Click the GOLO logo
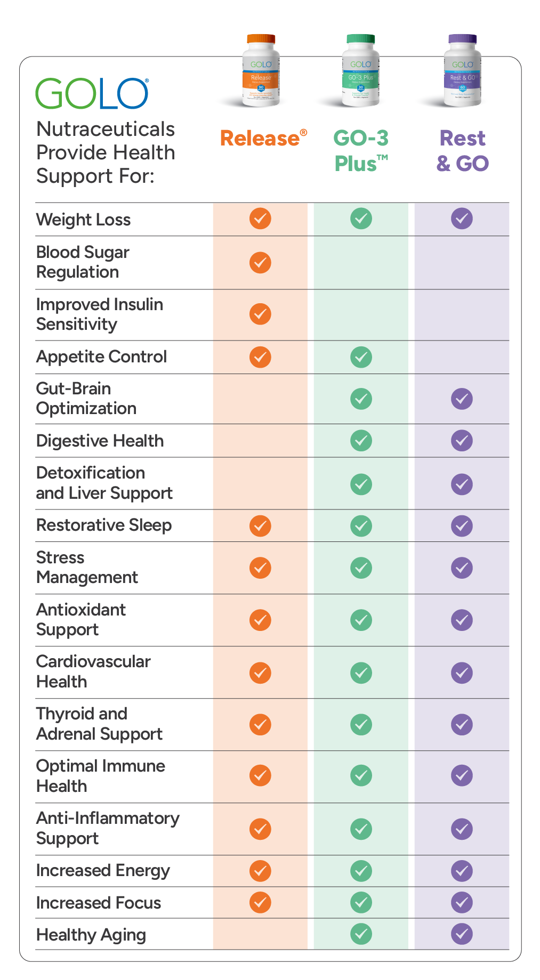The width and height of the screenshot is (540, 980). coord(92,94)
